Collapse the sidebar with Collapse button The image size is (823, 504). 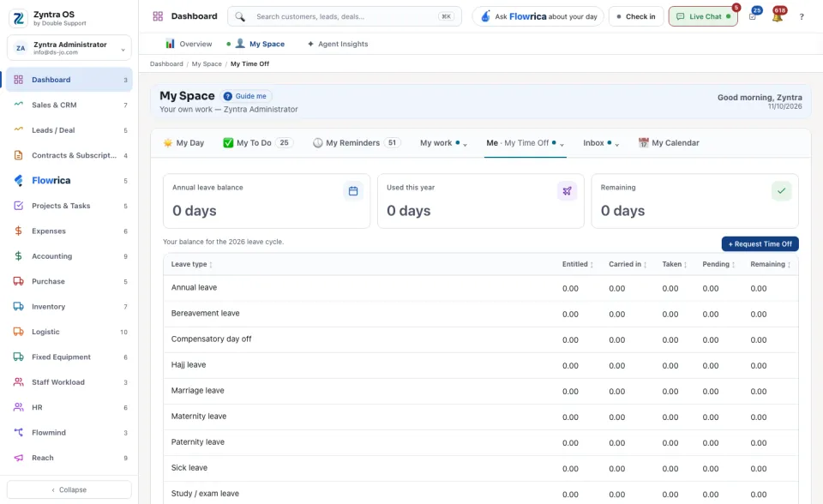pyautogui.click(x=69, y=489)
